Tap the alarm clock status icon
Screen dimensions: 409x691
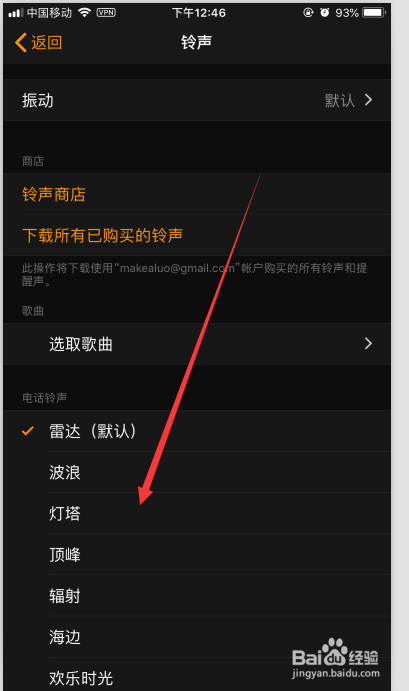[x=325, y=13]
